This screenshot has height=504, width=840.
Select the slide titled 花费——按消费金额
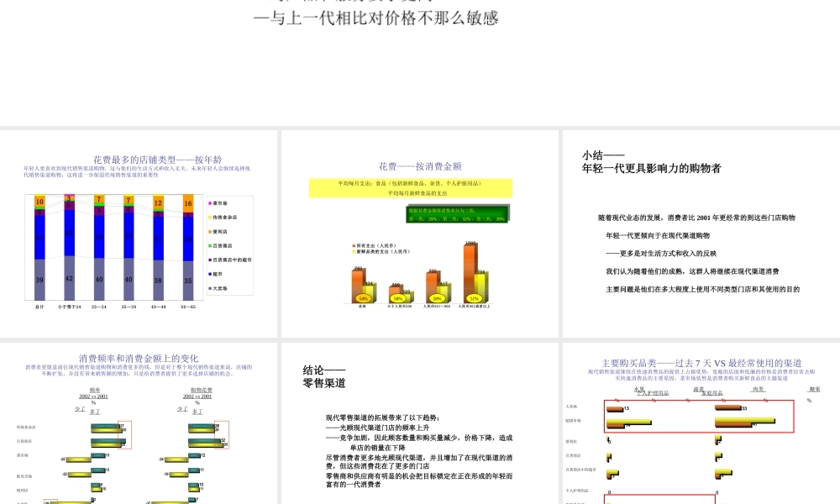pyautogui.click(x=419, y=234)
